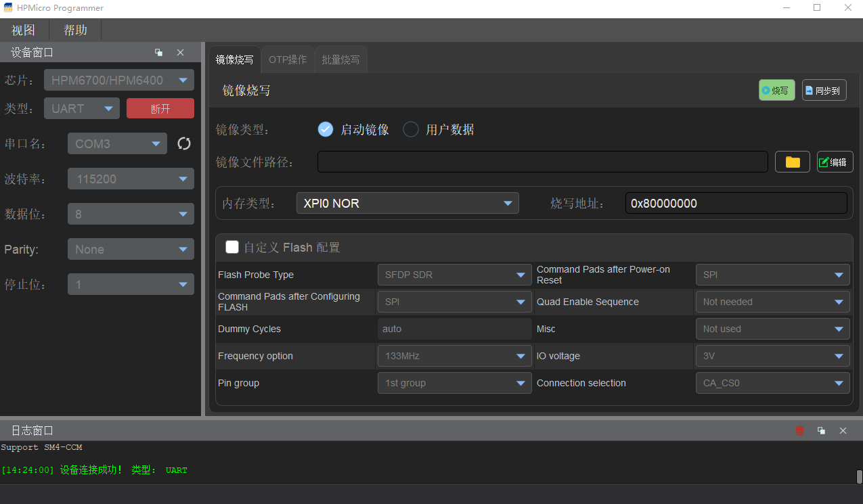Image resolution: width=863 pixels, height=504 pixels.
Task: Undock the 设备窗口 device panel
Action: [x=158, y=52]
